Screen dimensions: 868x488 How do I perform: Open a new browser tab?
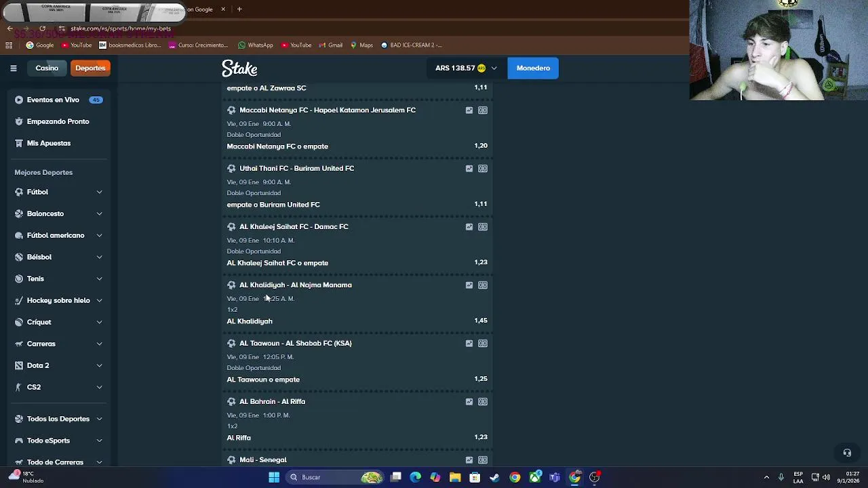pyautogui.click(x=239, y=9)
